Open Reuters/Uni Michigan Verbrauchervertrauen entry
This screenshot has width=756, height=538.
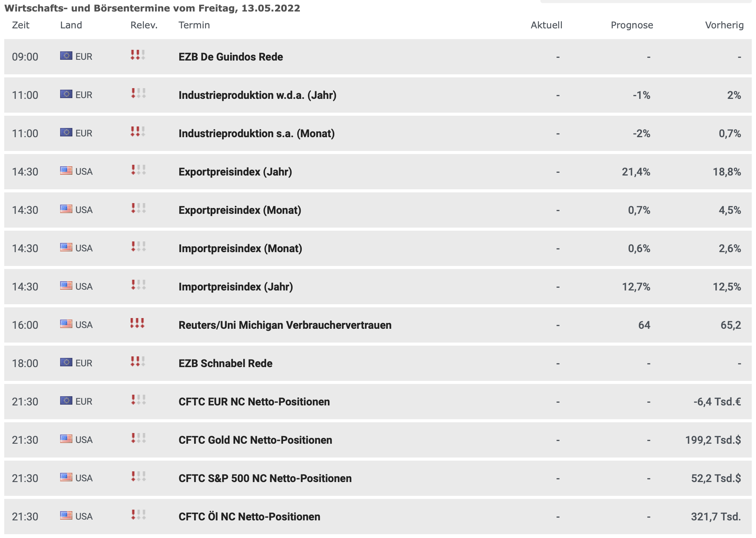pos(285,325)
